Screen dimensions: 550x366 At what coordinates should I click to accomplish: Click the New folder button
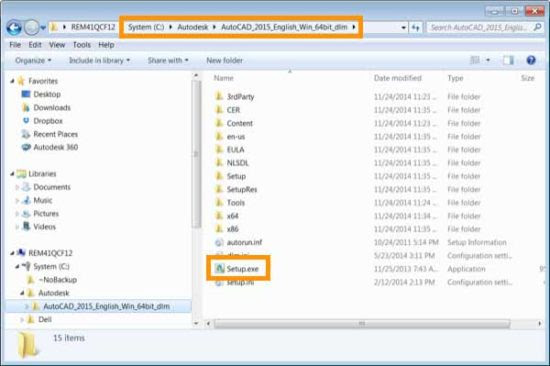[x=224, y=60]
